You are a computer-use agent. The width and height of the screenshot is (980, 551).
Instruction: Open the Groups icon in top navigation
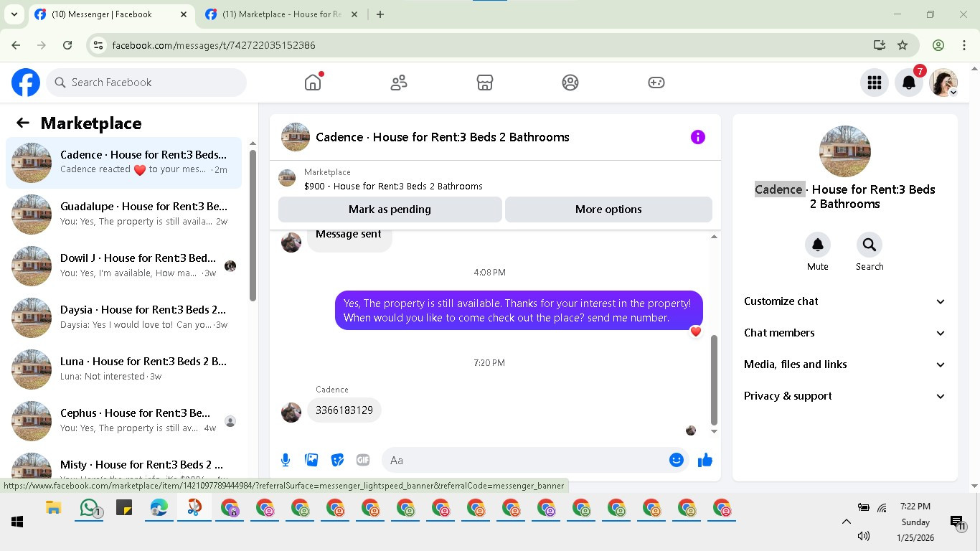pos(570,83)
